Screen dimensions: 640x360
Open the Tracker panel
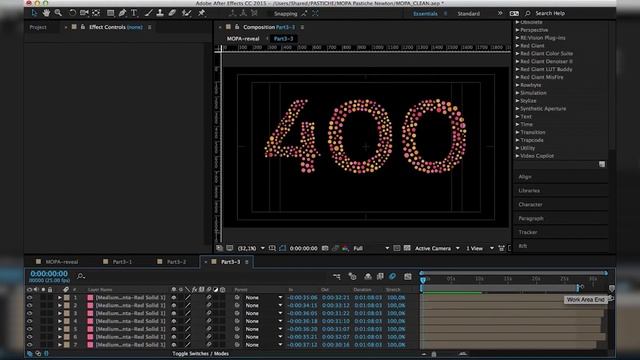pyautogui.click(x=528, y=232)
